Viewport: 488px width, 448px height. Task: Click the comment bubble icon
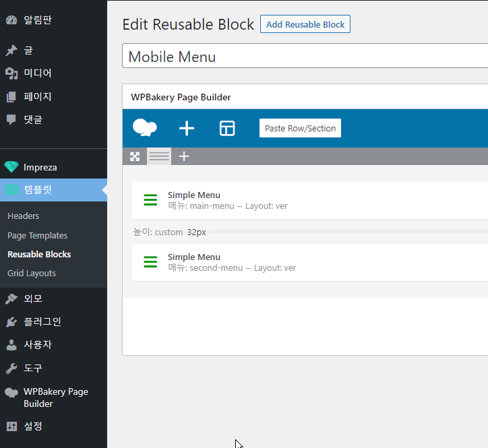[x=11, y=120]
